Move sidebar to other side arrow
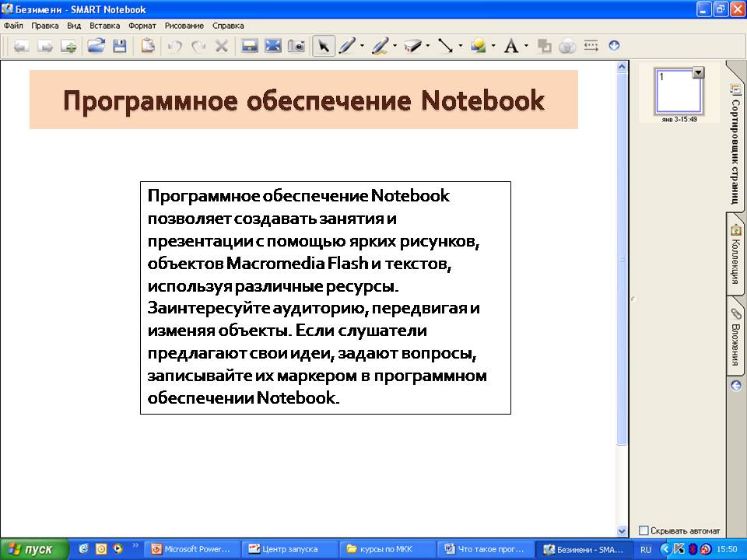Viewport: 747px width, 560px height. point(736,386)
